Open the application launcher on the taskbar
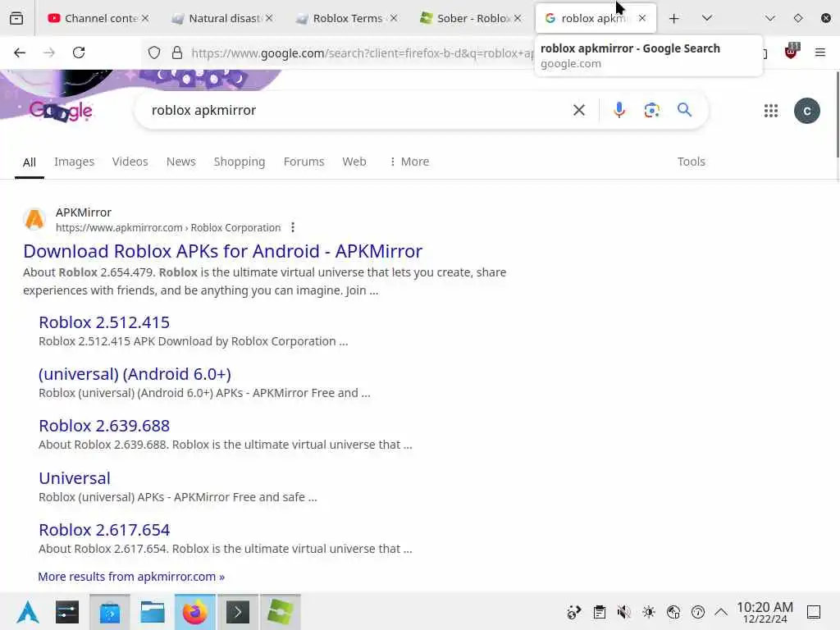The width and height of the screenshot is (840, 630). tap(28, 612)
